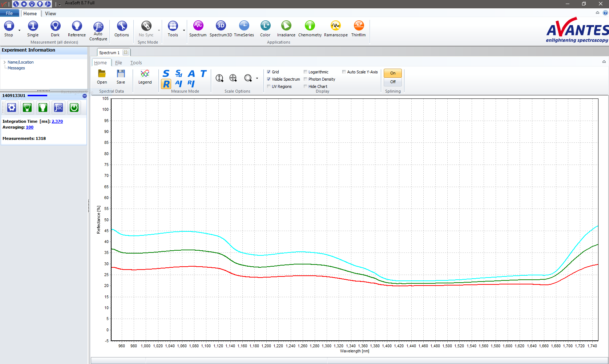Viewport: 609px width, 364px height.
Task: Click the integration time value 2.370
Action: [57, 121]
